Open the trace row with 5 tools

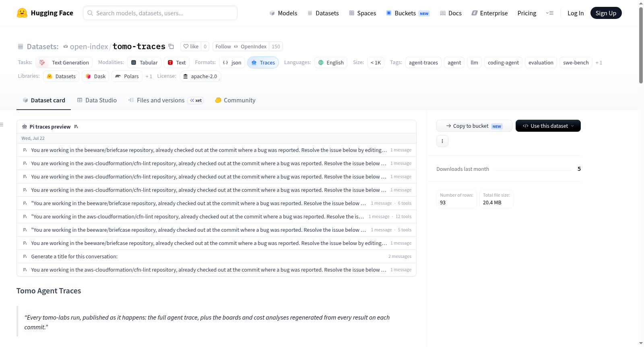[217, 230]
